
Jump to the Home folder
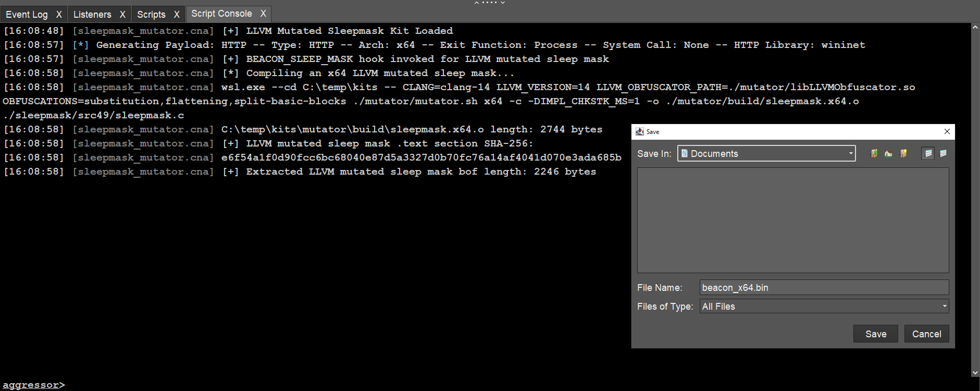tap(888, 153)
